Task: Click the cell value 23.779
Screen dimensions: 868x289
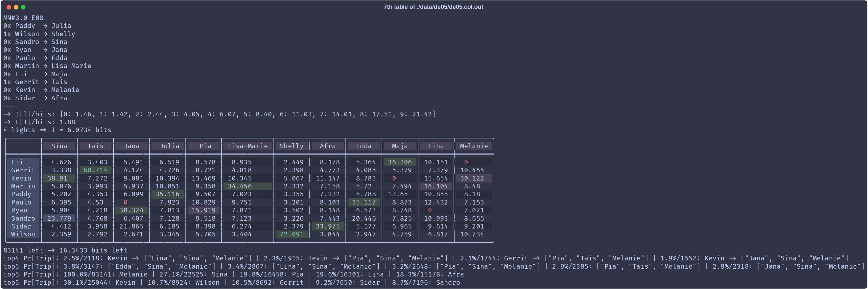Action: 59,219
